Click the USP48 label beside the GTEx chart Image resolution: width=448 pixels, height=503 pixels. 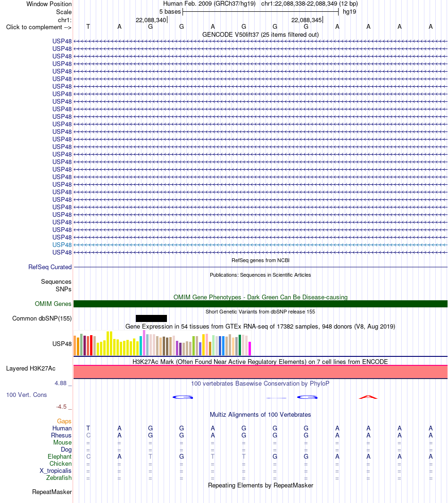[x=62, y=344]
